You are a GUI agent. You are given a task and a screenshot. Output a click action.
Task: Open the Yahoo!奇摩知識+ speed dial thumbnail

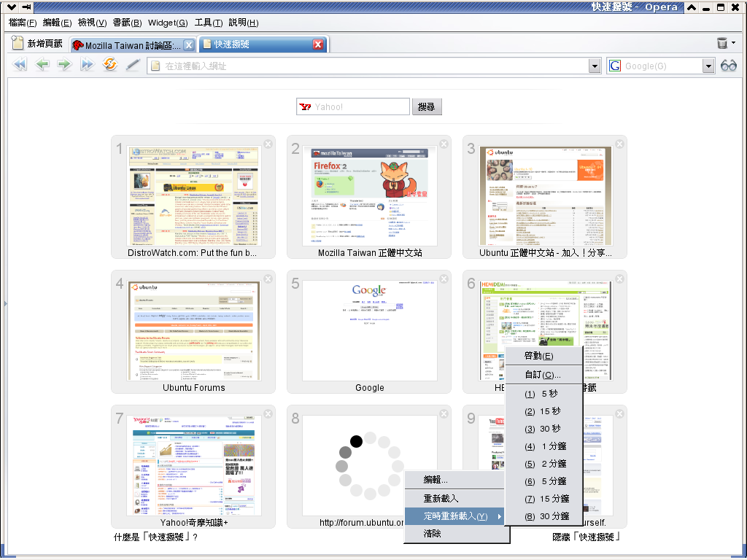[x=194, y=466]
